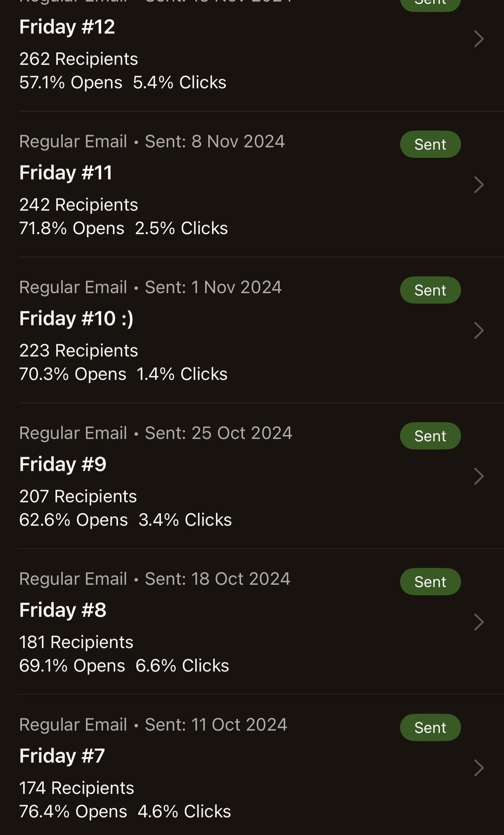Select Friday #10 :) campaign title
The height and width of the screenshot is (835, 504).
coord(76,319)
